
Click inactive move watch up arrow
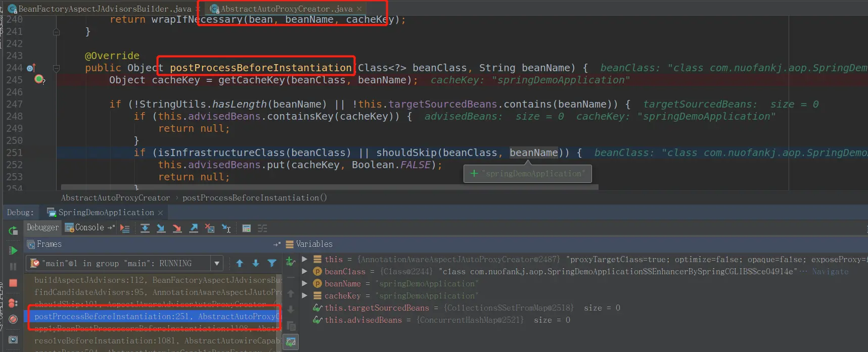[291, 293]
